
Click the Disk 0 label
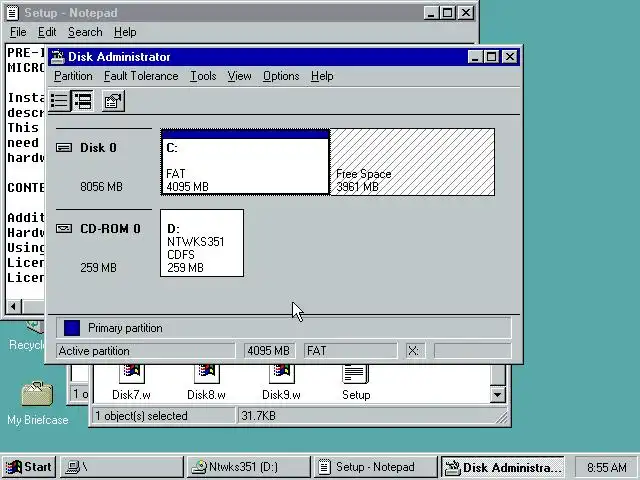pos(98,147)
